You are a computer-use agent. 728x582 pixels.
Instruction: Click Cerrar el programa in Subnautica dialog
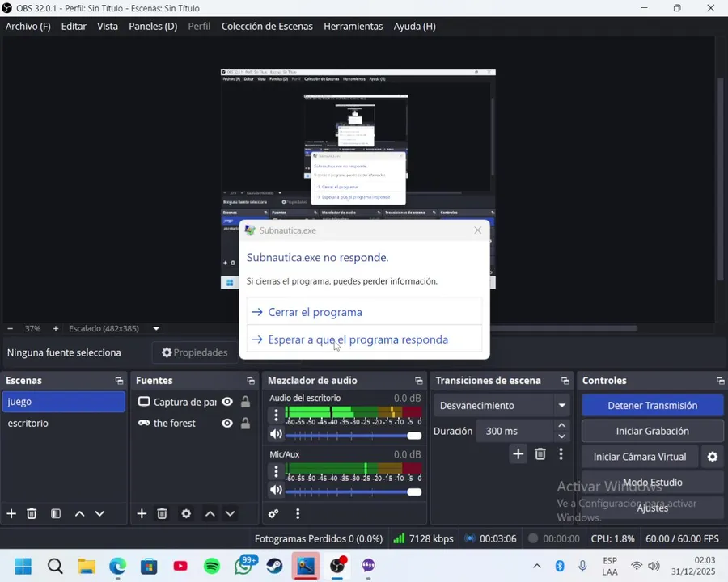(x=365, y=312)
